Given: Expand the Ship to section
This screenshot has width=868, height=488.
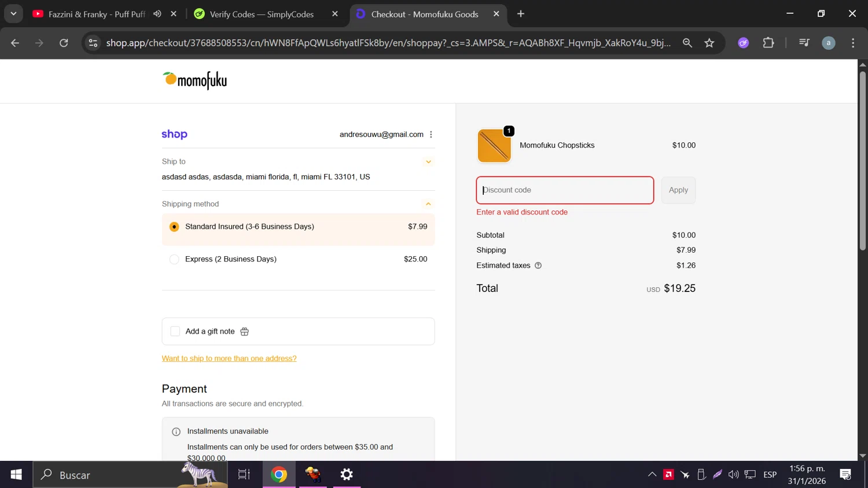Looking at the screenshot, I should (x=428, y=162).
